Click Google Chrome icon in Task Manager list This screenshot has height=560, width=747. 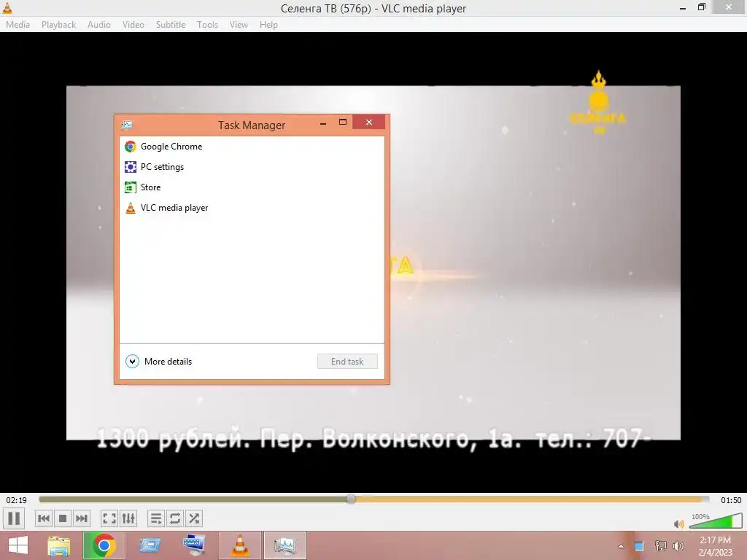point(130,147)
